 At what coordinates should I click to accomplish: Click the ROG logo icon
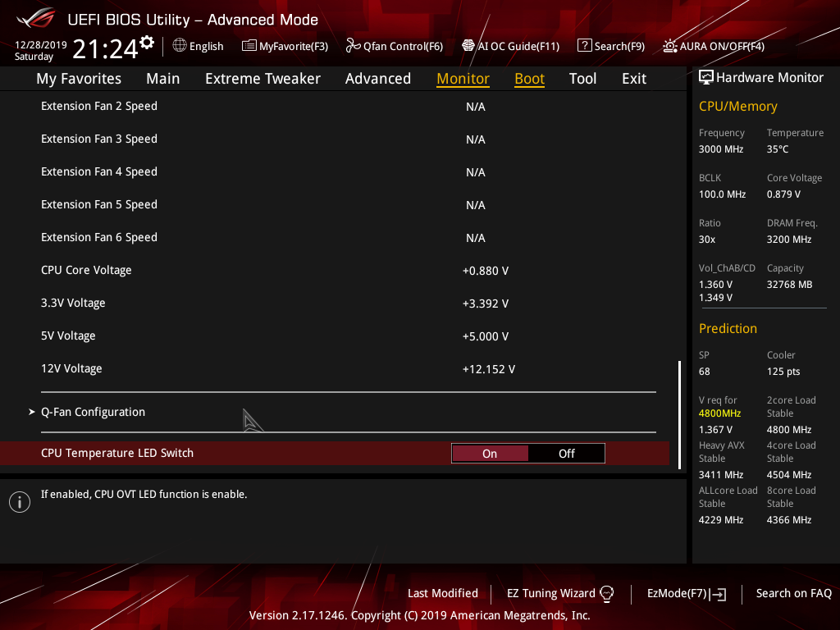35,18
